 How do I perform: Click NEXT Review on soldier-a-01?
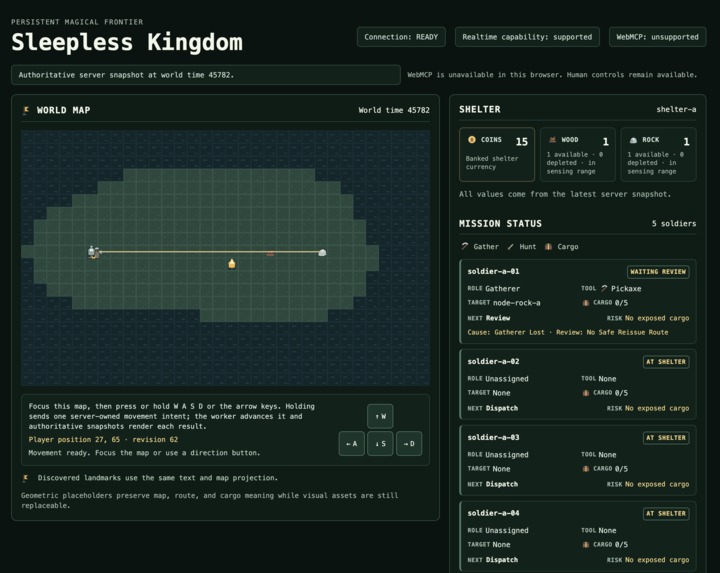(489, 318)
